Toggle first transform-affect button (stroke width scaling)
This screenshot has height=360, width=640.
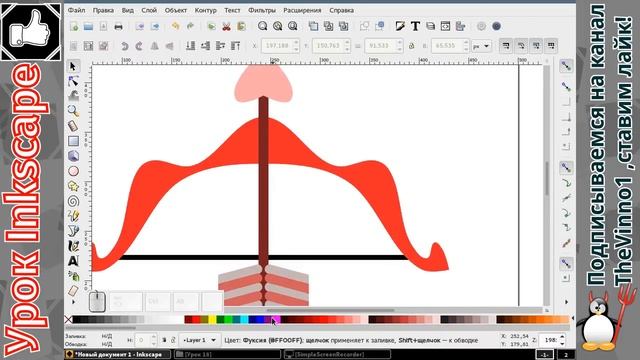(506, 46)
